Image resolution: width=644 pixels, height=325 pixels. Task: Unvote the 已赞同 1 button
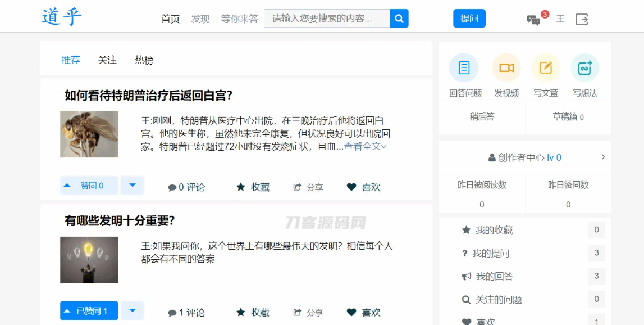click(88, 310)
